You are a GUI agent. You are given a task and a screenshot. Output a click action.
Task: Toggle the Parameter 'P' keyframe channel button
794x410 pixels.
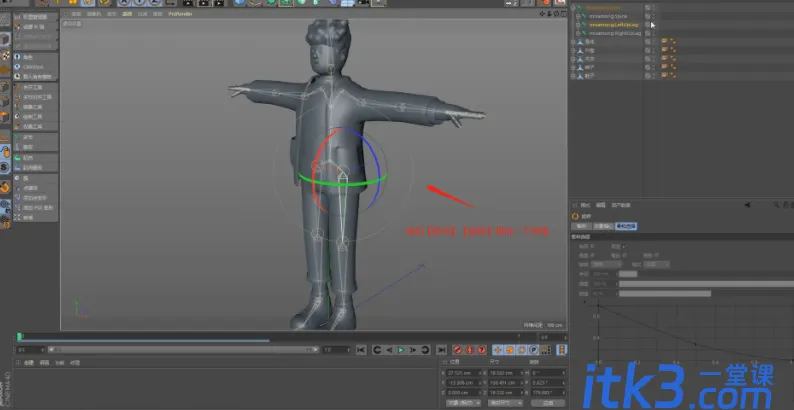[x=533, y=350]
